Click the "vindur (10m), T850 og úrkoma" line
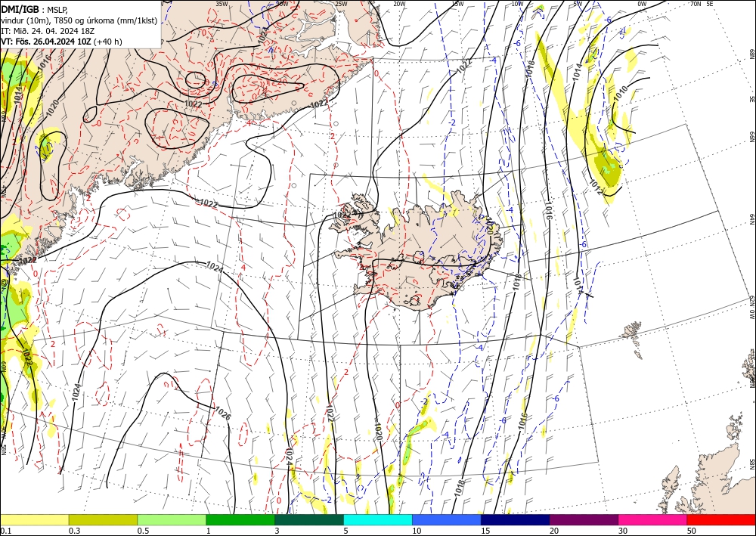756x536 pixels. tap(79, 20)
